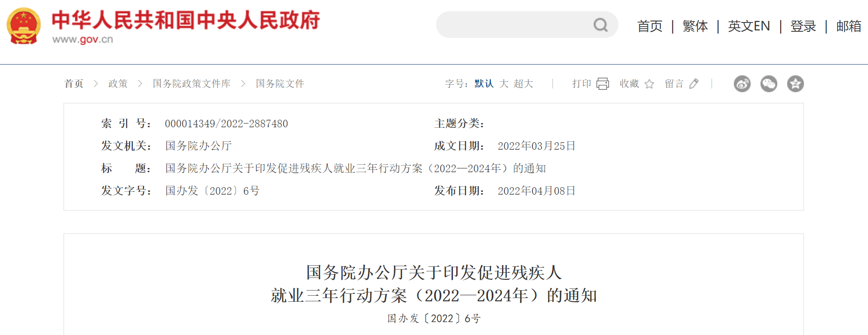Click the search magnifier icon
Viewport: 868px width, 335px height.
point(601,25)
